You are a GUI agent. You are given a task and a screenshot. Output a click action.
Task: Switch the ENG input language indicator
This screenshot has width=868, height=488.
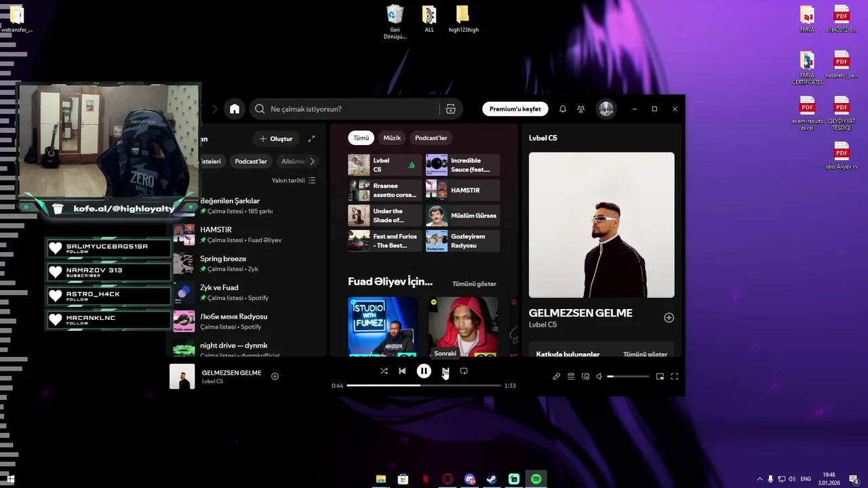(806, 479)
